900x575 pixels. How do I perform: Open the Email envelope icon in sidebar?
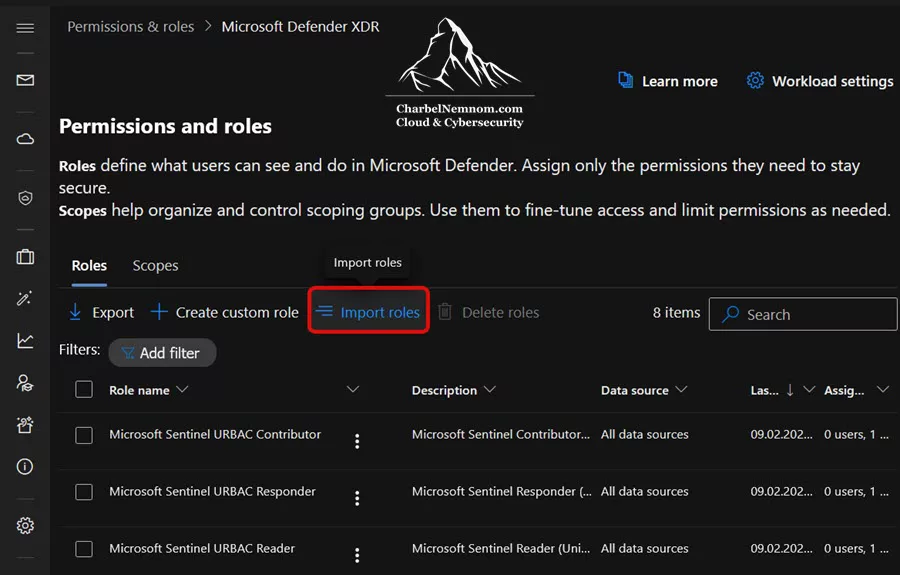pyautogui.click(x=25, y=80)
